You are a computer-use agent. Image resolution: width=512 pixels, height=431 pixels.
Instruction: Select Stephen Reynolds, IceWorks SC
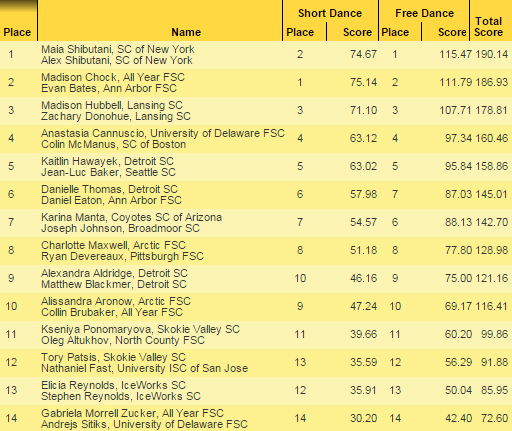tap(121, 396)
